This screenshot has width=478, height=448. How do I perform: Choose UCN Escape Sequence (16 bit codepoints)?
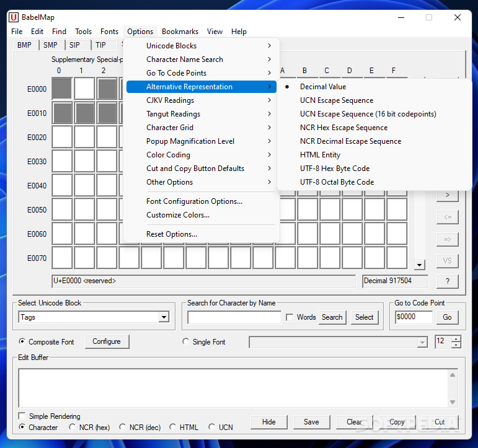point(374,114)
